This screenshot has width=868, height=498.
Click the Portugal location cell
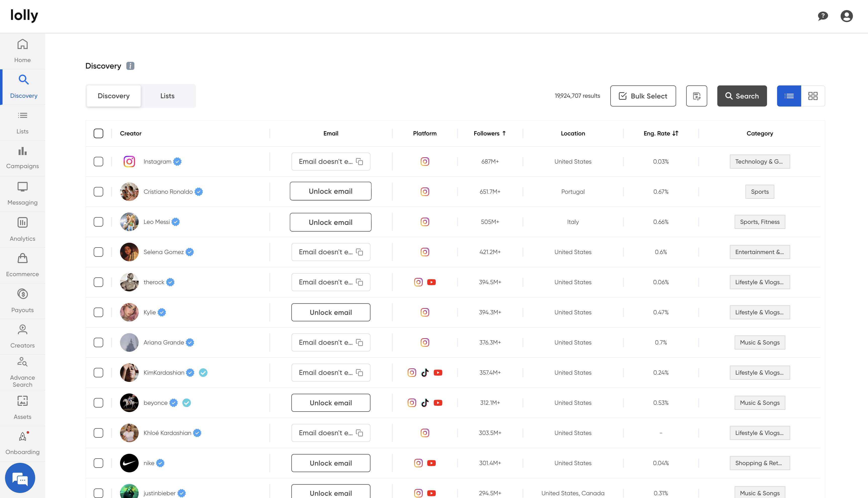tap(573, 191)
